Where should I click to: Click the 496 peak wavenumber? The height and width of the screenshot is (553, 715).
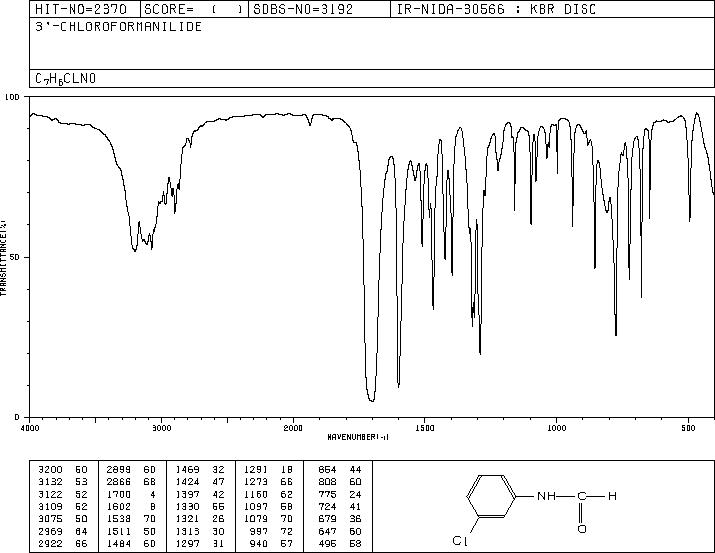pyautogui.click(x=327, y=544)
